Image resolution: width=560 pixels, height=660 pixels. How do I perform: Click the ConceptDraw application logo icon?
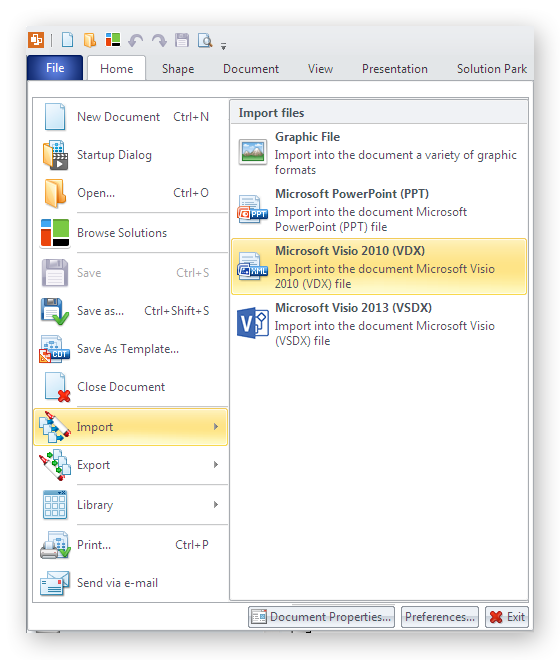tap(36, 40)
